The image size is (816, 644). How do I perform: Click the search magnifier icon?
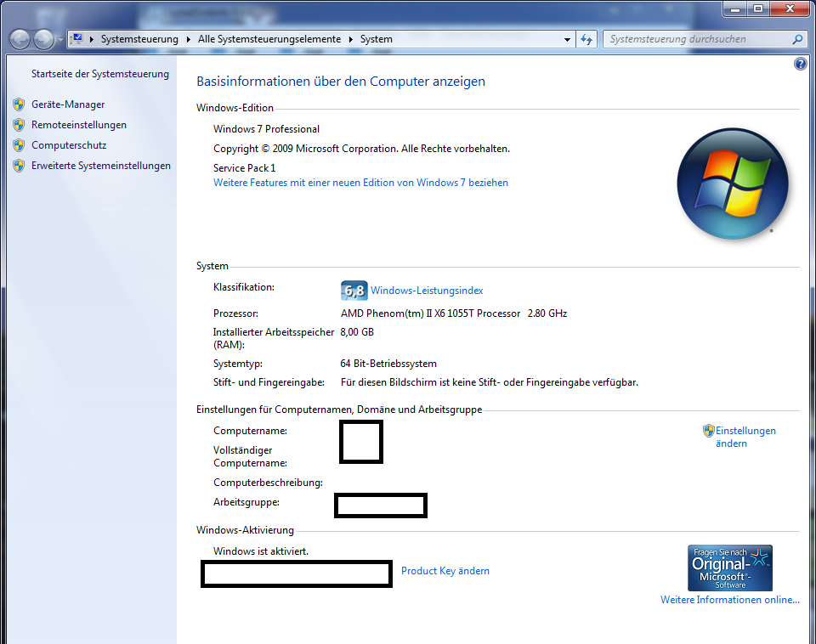click(797, 39)
